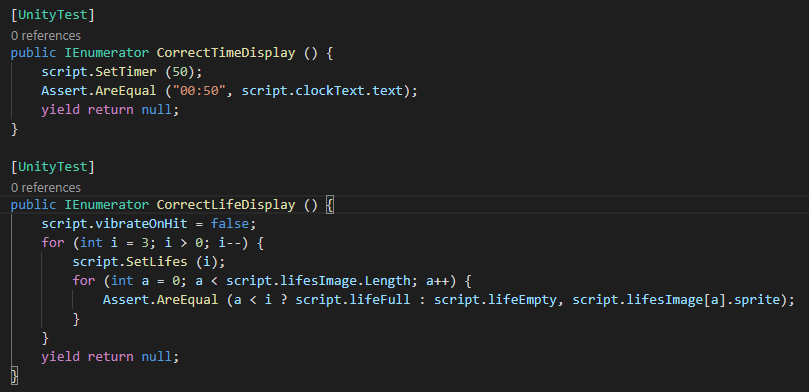Click 'script.lifesImage.Length' in the inner loop
Screen dimensions: 809x392
click(x=318, y=281)
